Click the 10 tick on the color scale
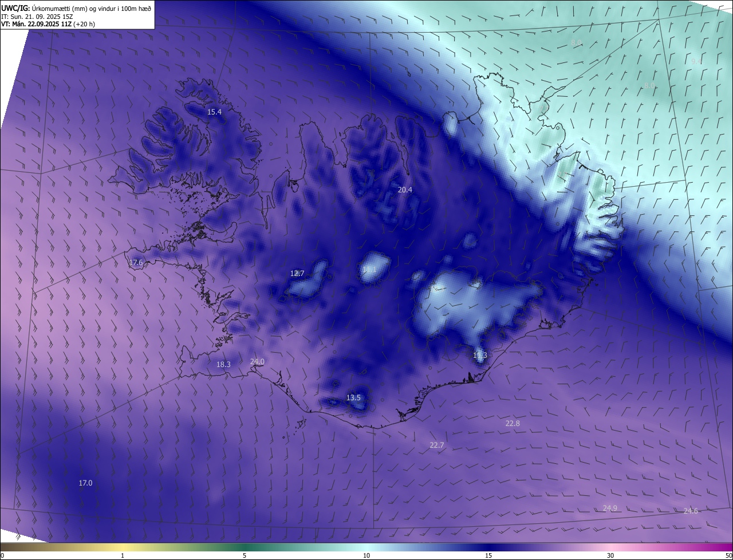Screen dimensions: 733x560 (366, 555)
